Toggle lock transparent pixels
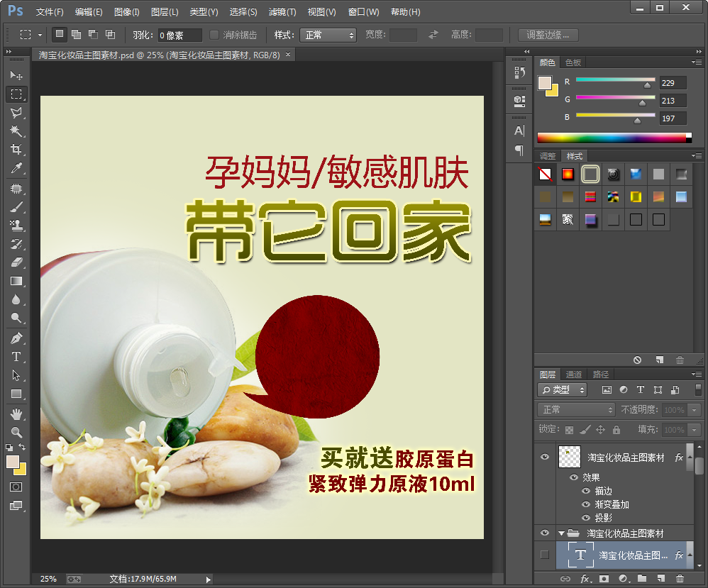 tap(570, 430)
